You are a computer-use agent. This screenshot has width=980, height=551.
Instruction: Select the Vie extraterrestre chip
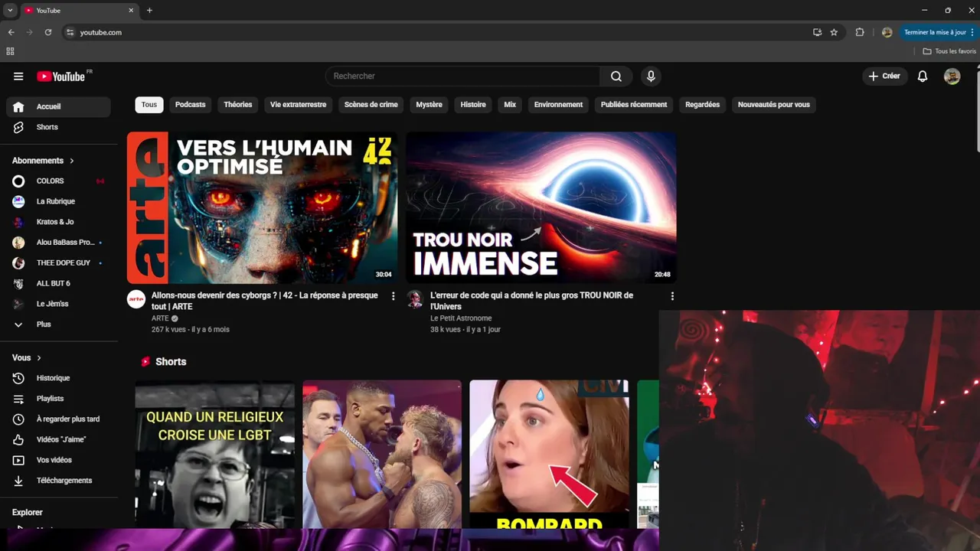(298, 105)
